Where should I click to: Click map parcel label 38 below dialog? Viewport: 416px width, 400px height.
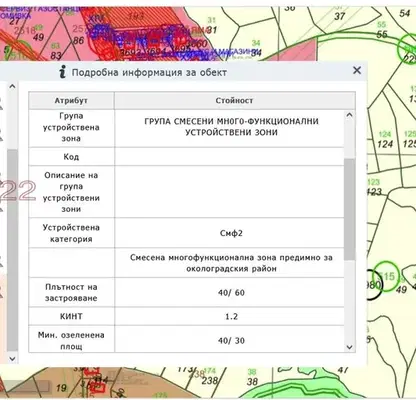coord(252,381)
